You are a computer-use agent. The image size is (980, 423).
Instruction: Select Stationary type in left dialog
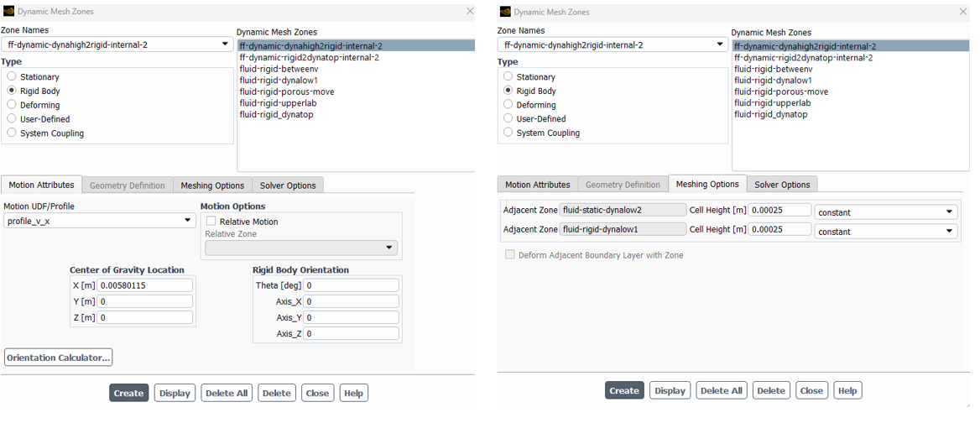pyautogui.click(x=12, y=77)
